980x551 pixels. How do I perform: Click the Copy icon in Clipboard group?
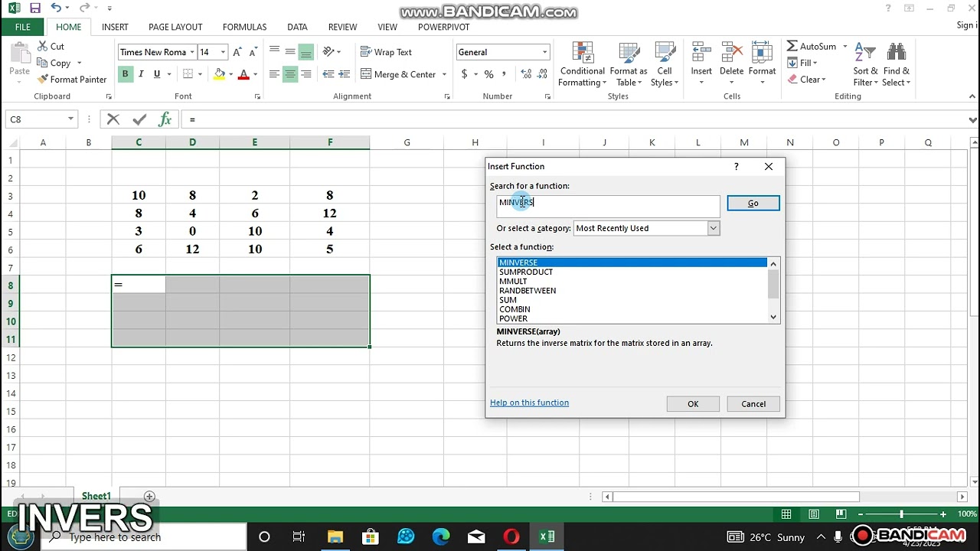click(41, 63)
